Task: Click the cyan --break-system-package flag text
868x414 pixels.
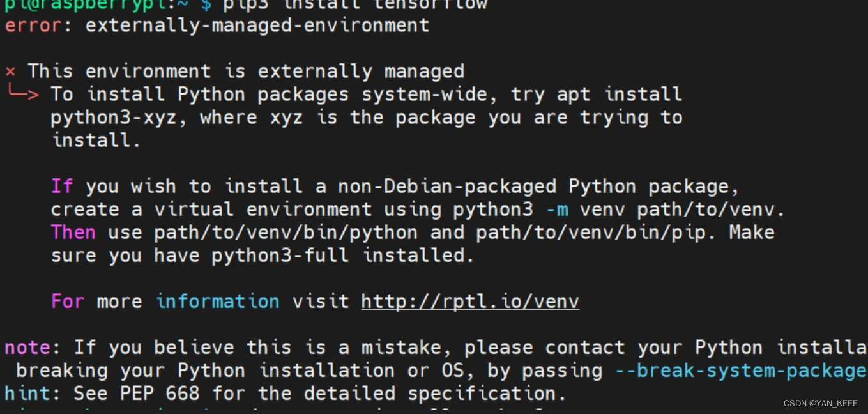Action: pos(740,371)
